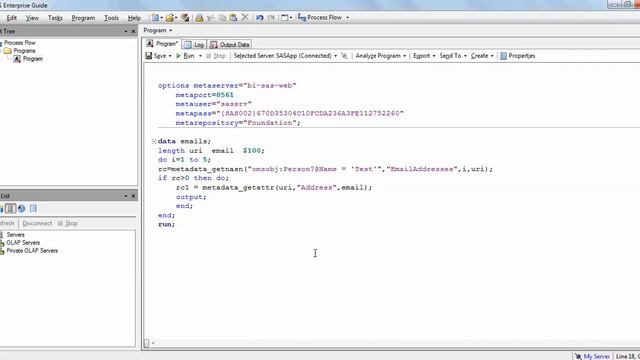Open the Tools menu
The width and height of the screenshot is (640, 360).
(111, 18)
